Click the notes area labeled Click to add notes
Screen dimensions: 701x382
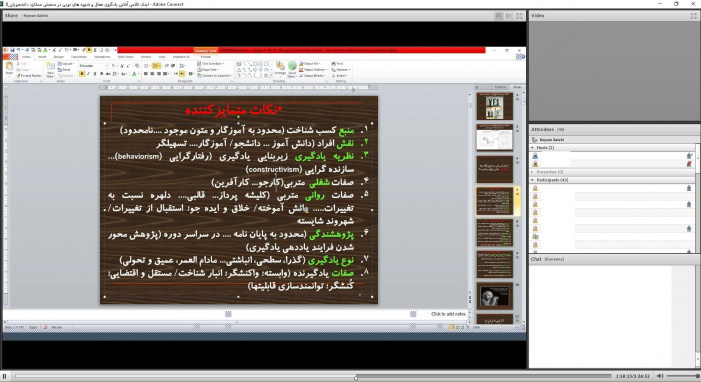click(x=448, y=314)
